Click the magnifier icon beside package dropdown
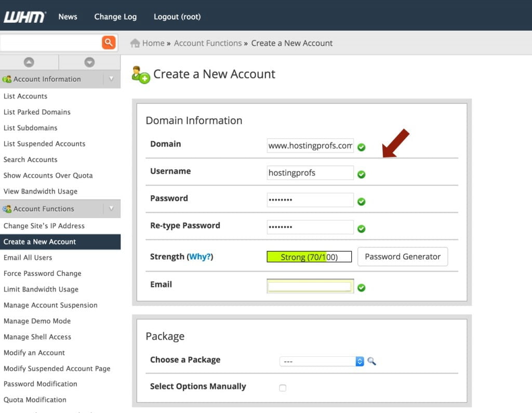Image resolution: width=532 pixels, height=413 pixels. (x=371, y=361)
